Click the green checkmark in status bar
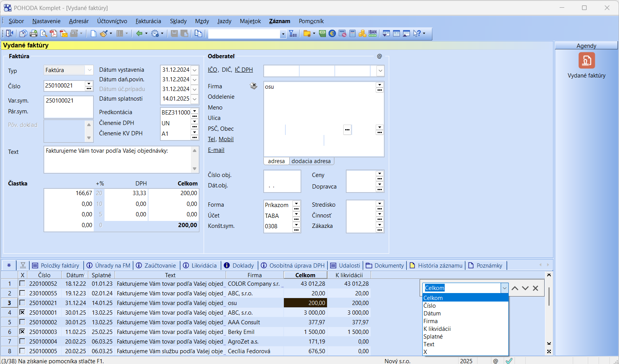Image resolution: width=619 pixels, height=364 pixels. (509, 361)
